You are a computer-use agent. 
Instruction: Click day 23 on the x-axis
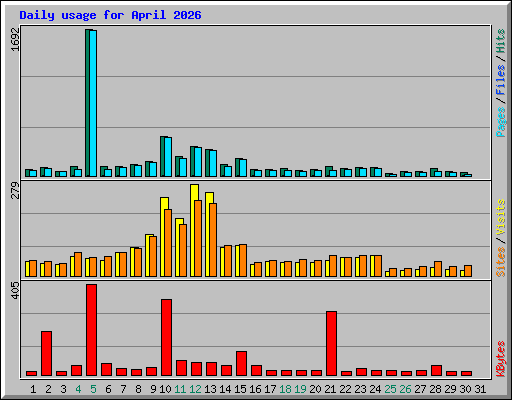point(360,389)
